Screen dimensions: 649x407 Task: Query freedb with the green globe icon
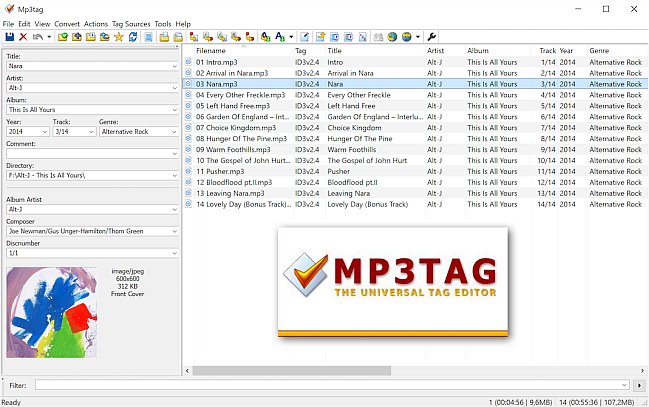coord(392,37)
